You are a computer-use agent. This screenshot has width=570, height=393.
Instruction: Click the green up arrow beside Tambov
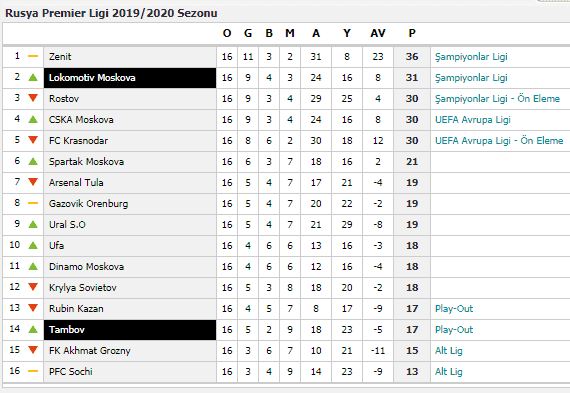(33, 329)
